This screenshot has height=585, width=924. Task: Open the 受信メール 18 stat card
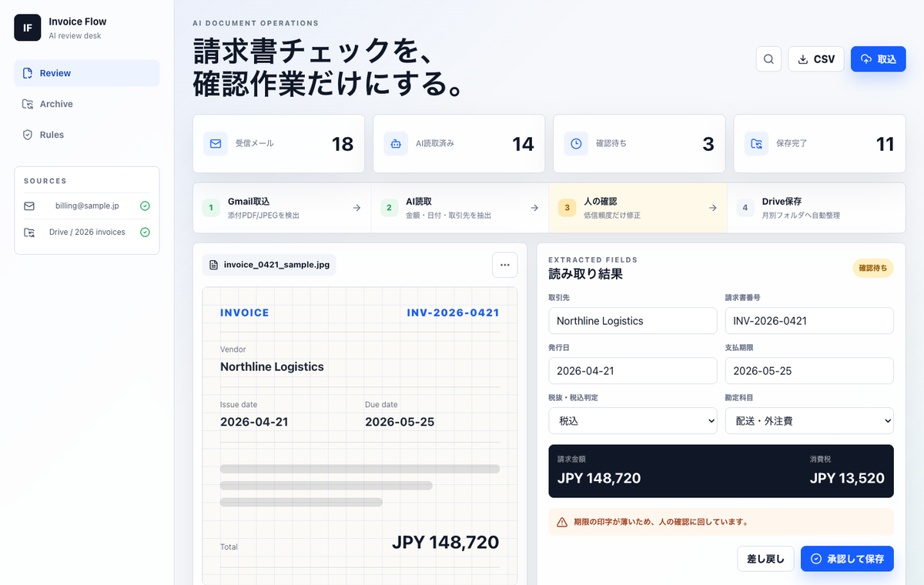279,144
